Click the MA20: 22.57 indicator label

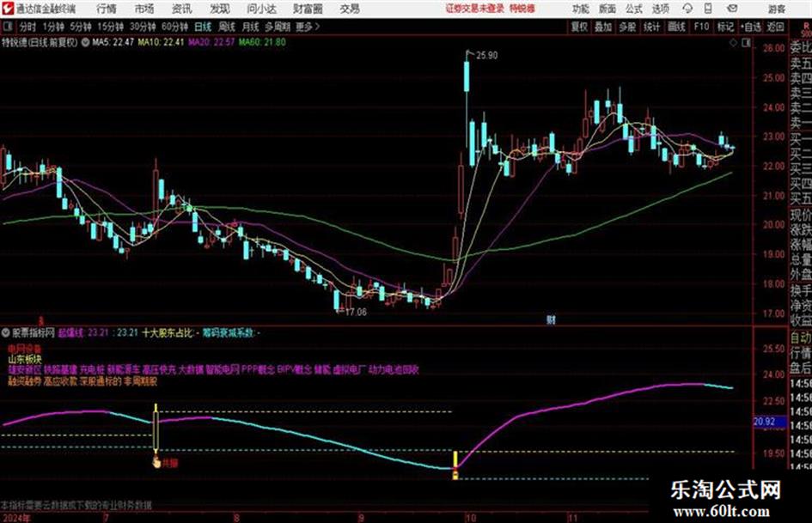click(211, 42)
